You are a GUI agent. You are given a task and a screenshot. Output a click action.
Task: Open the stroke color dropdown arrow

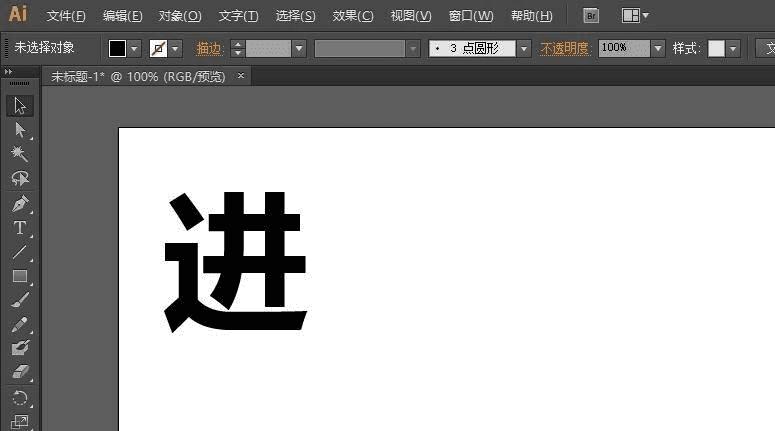point(175,48)
